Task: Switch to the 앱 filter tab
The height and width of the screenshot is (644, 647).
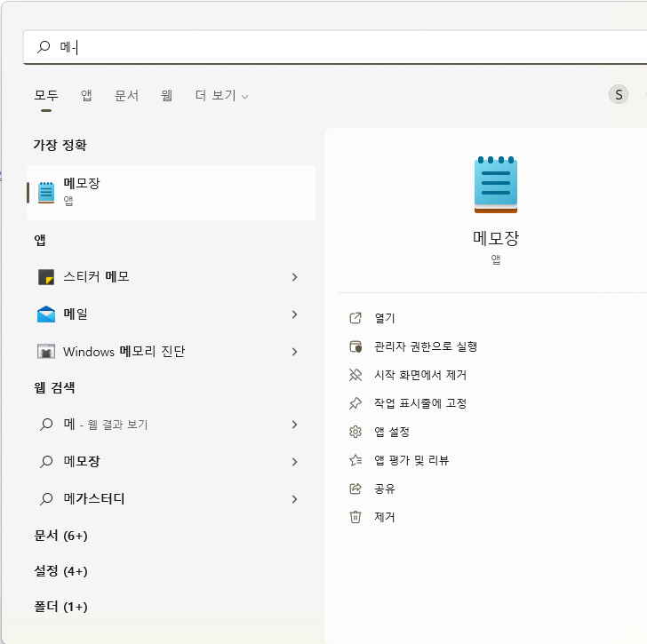Action: coord(86,96)
